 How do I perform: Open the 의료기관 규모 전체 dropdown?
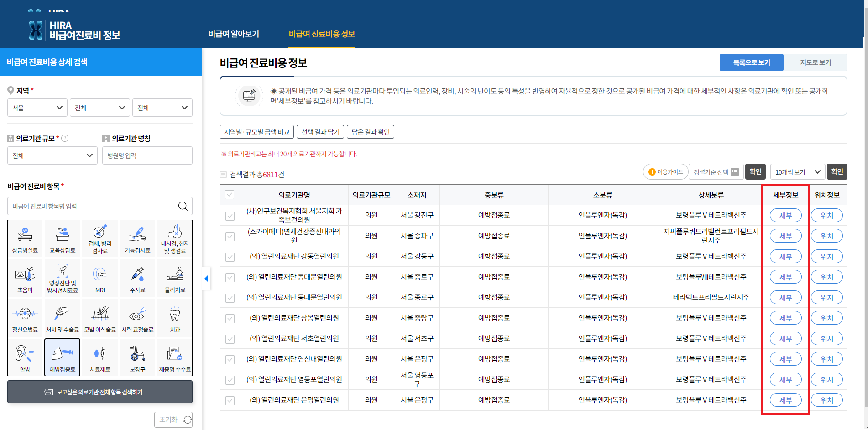coord(52,155)
